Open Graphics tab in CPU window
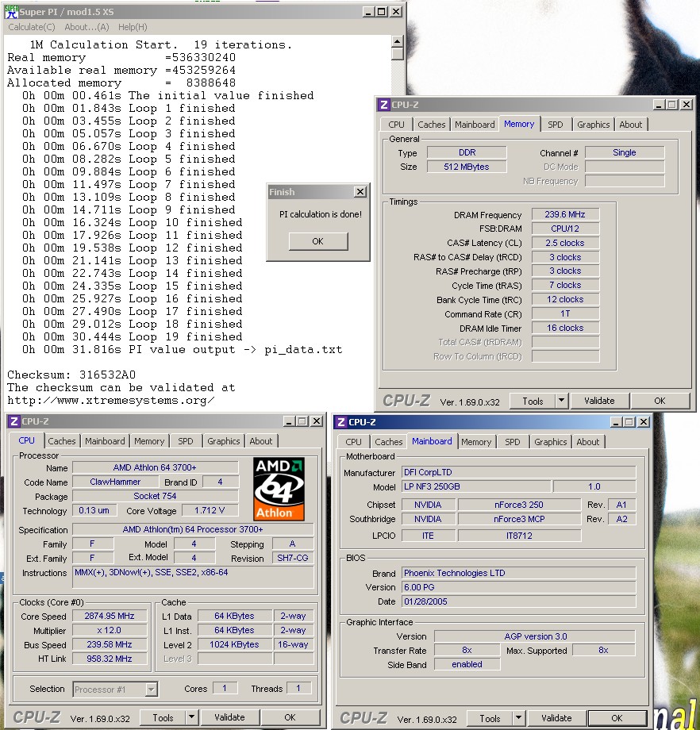 tap(224, 441)
